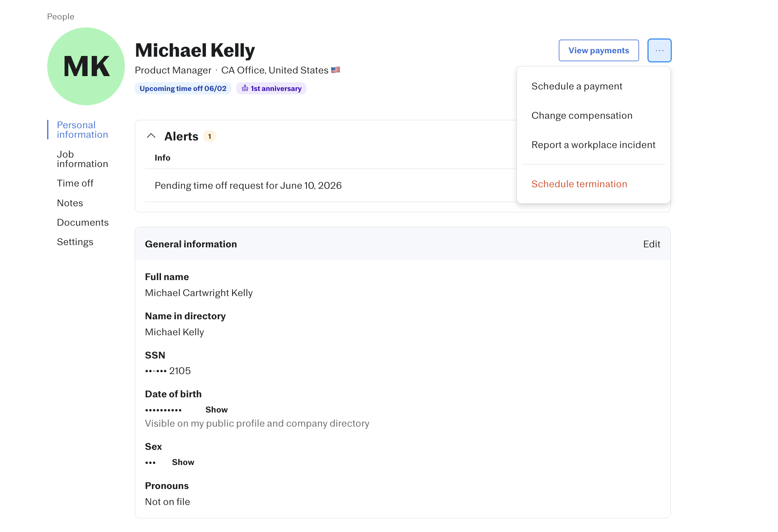Open Personal information section tab
778x532 pixels.
pos(83,130)
